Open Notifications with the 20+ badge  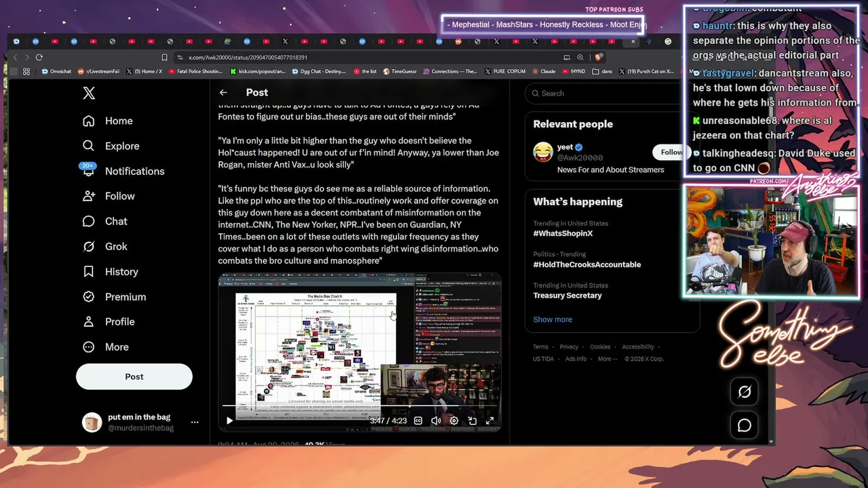tap(123, 171)
